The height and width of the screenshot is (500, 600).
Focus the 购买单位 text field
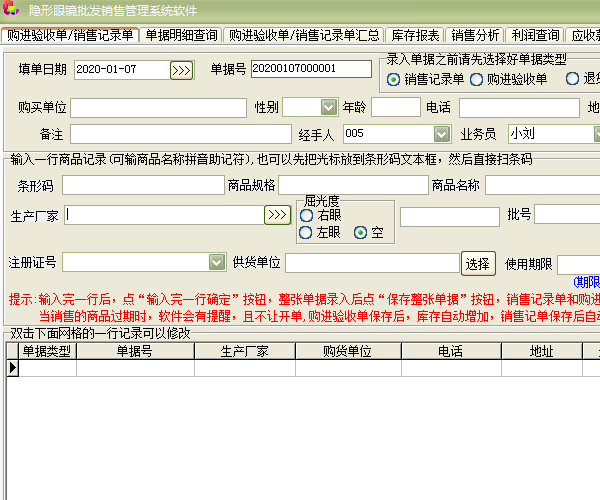point(158,108)
